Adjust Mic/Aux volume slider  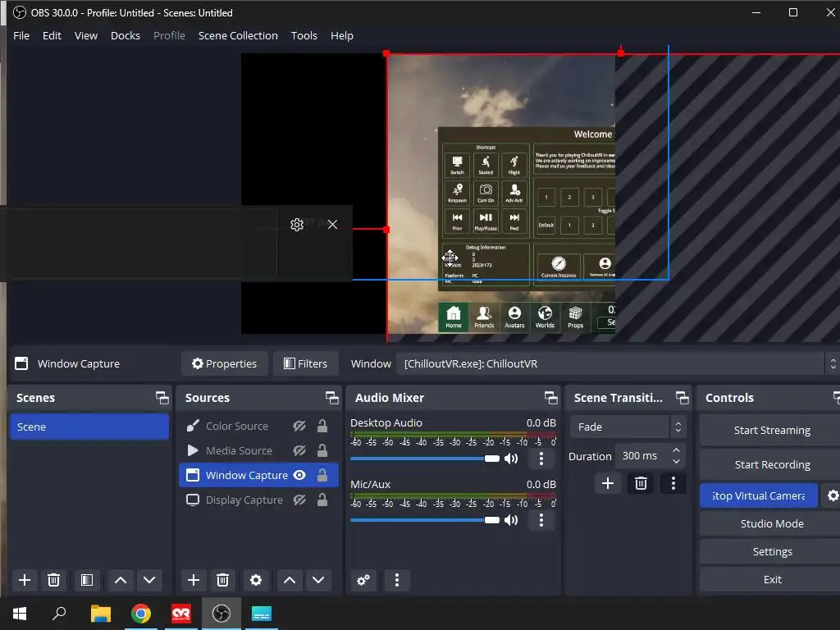click(425, 520)
